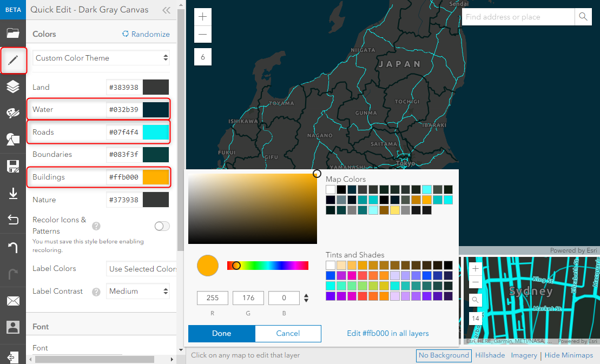Open the color palette brush icon

click(x=13, y=113)
